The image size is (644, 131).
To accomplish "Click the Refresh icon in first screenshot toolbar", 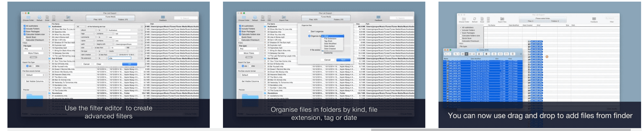I will [39, 17].
